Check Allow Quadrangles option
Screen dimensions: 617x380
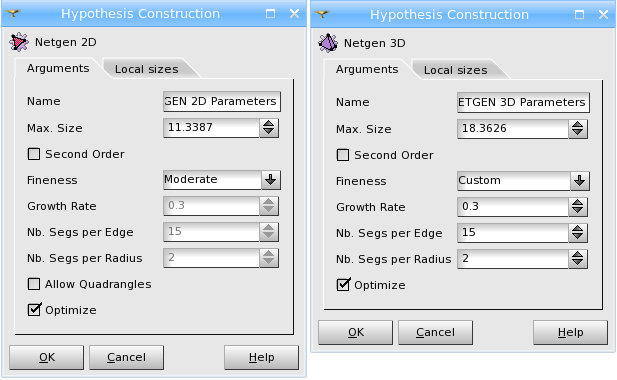[34, 284]
